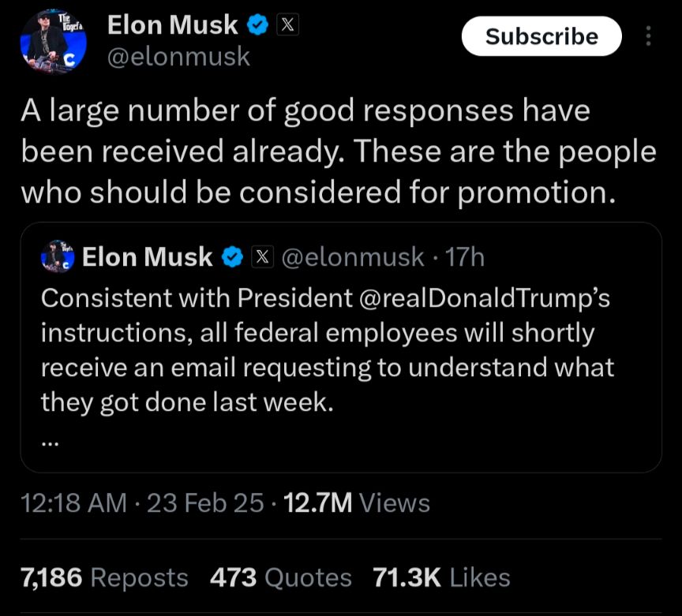This screenshot has height=616, width=682.
Task: Click the X affiliation badge beside main name
Action: [x=287, y=24]
